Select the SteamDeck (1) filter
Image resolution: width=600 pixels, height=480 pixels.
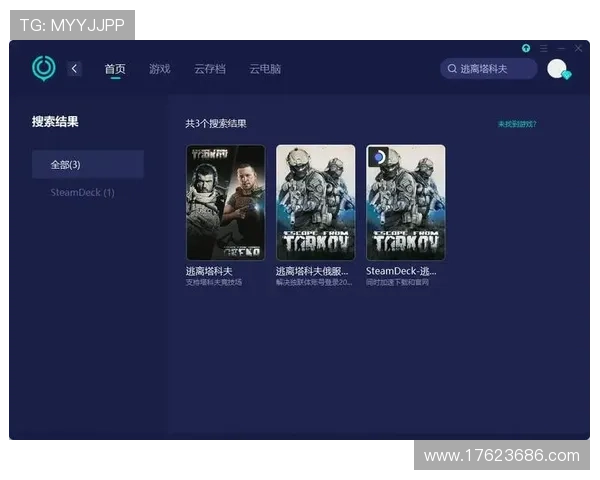(x=82, y=193)
